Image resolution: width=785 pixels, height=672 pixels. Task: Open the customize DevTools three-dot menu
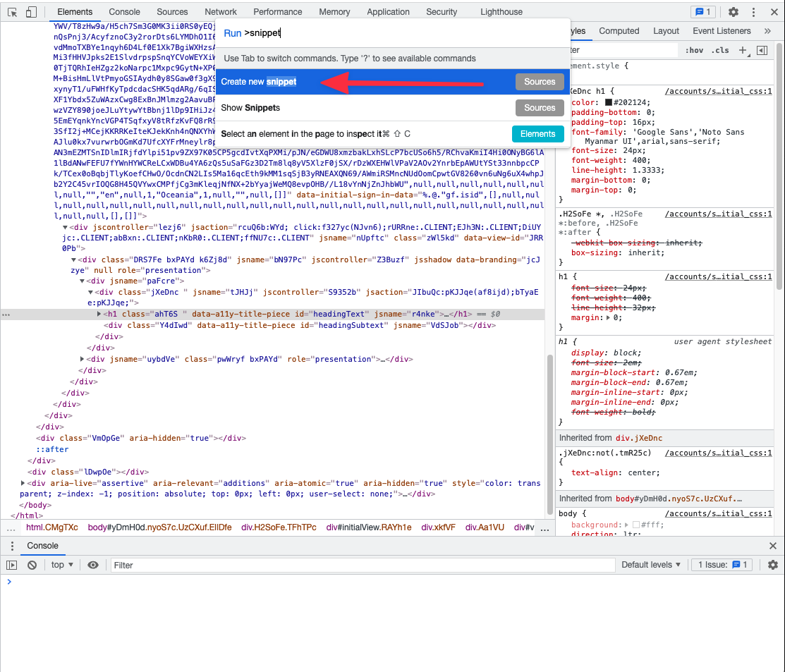tap(755, 12)
